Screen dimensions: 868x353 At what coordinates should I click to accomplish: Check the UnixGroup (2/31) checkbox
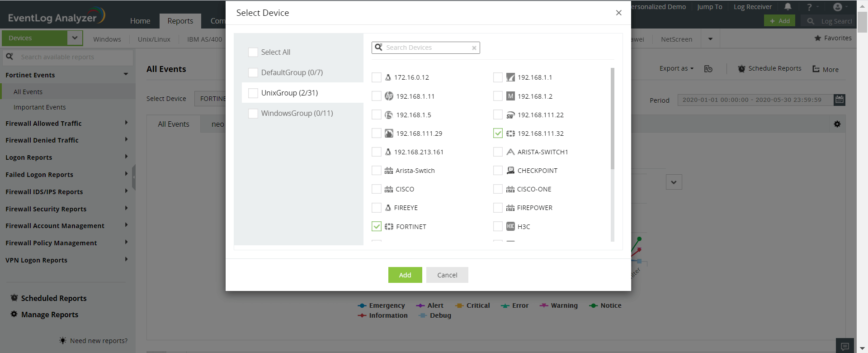click(x=253, y=93)
